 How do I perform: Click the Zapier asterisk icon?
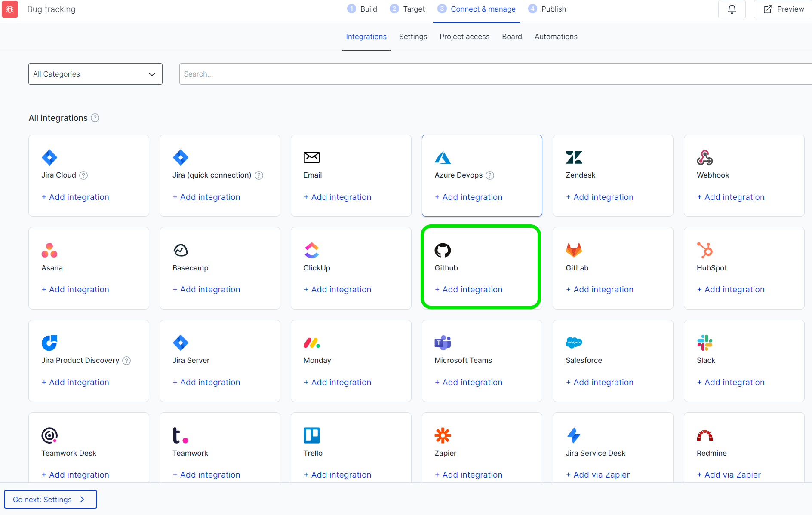(x=443, y=435)
